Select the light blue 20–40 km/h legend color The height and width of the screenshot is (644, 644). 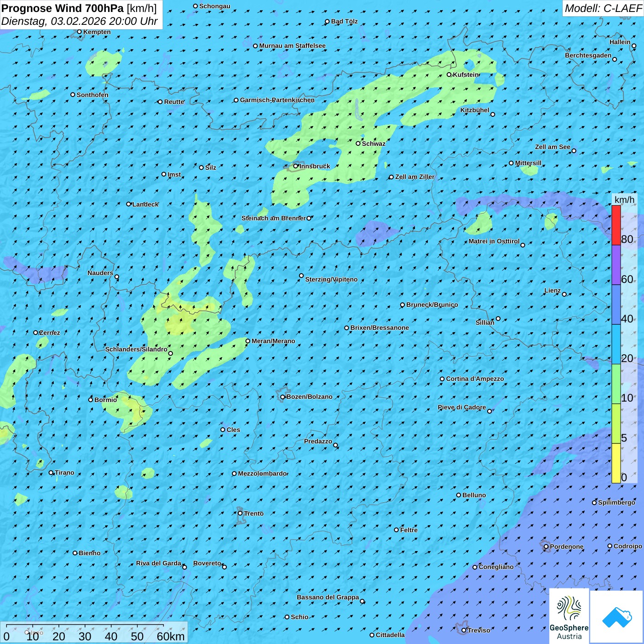coord(616,345)
